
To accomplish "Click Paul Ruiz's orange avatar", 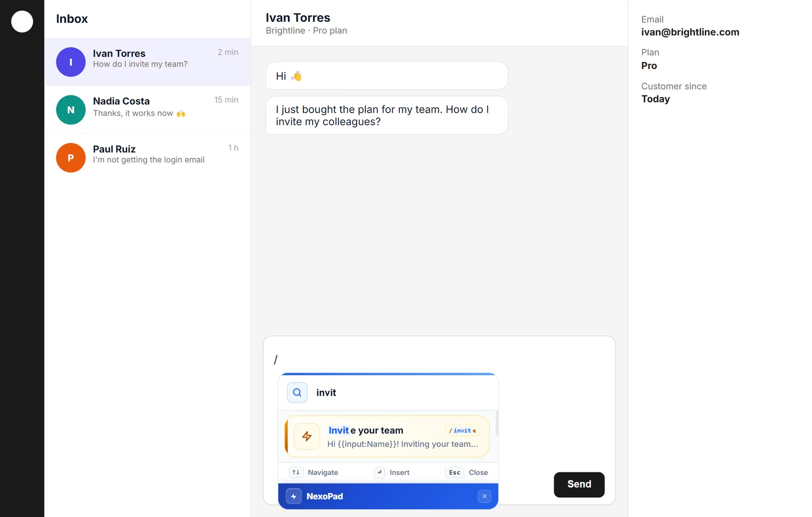I will tap(71, 157).
